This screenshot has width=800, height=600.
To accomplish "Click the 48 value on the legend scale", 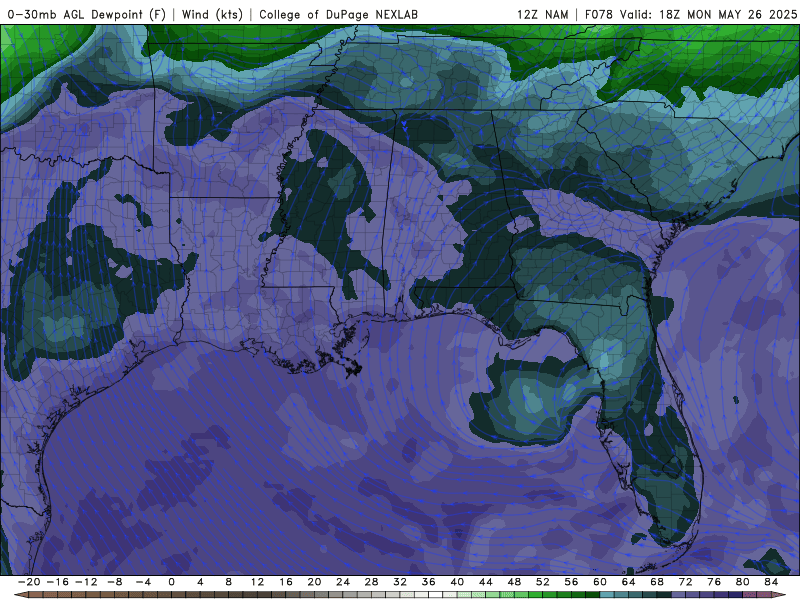I will (x=514, y=582).
